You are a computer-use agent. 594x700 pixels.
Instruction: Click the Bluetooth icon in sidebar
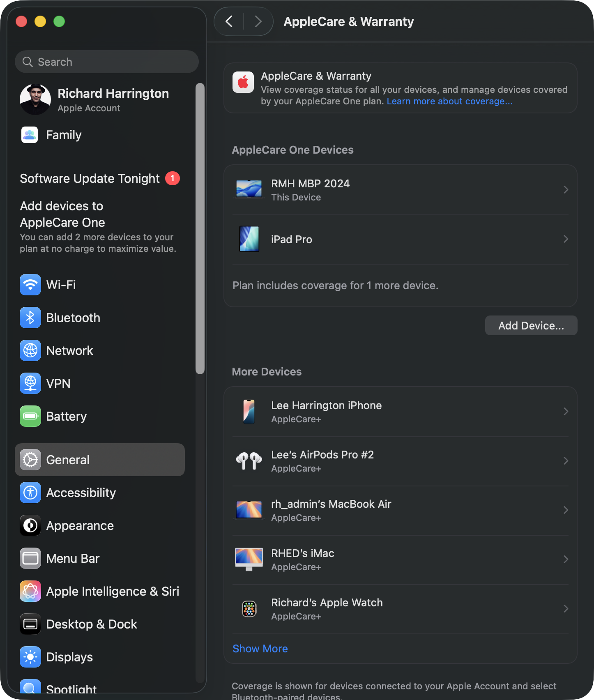tap(30, 318)
